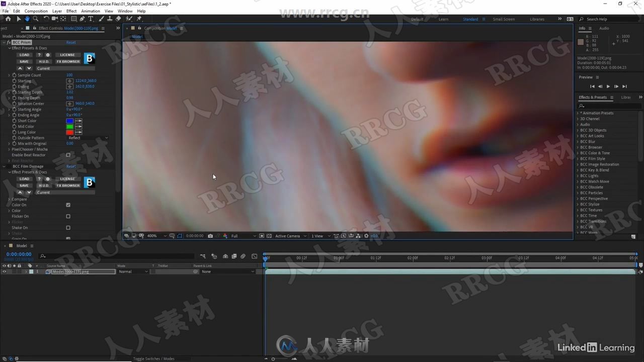The width and height of the screenshot is (644, 362).
Task: Select the Clone Stamp tool
Action: [110, 19]
